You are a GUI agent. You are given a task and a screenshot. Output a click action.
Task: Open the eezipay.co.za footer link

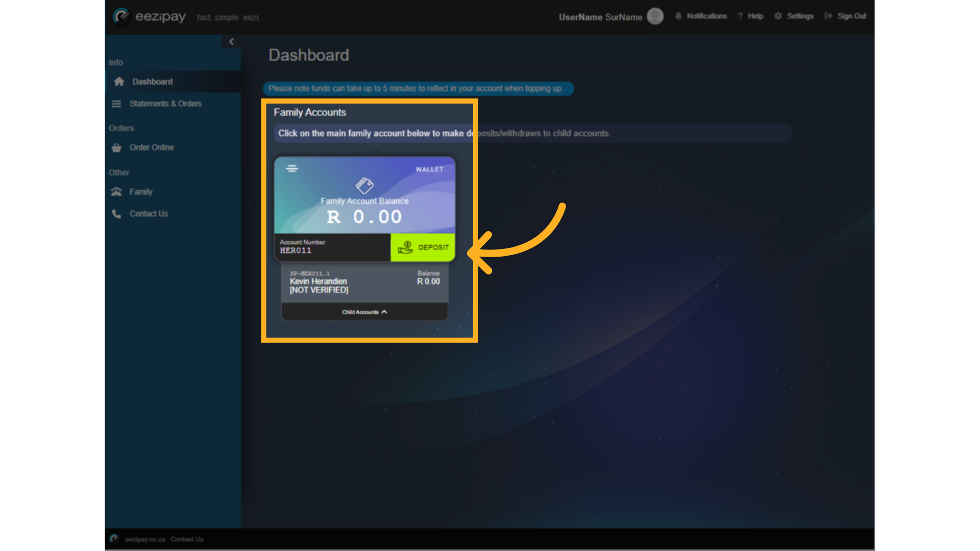pyautogui.click(x=145, y=539)
